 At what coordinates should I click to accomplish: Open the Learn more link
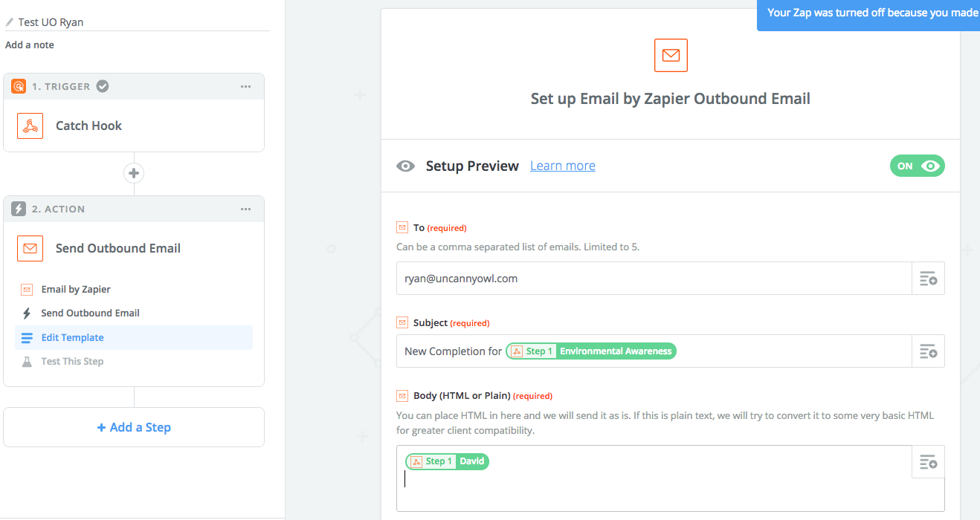click(563, 166)
